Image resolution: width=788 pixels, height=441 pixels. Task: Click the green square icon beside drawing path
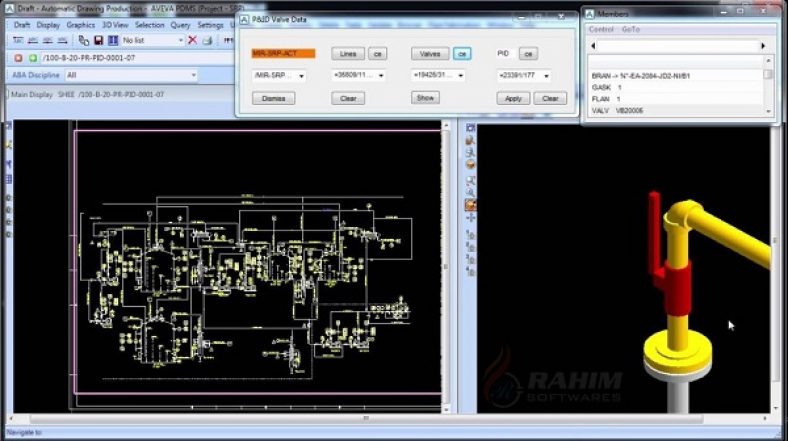click(x=32, y=58)
